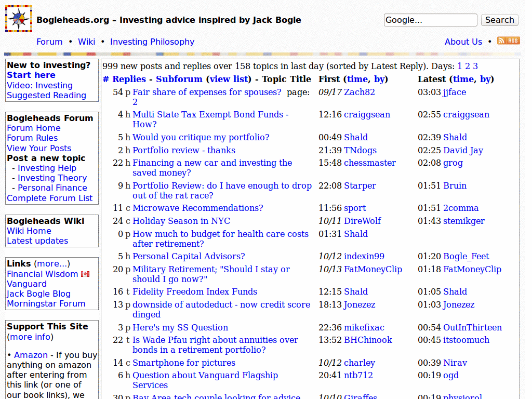532x399 pixels.
Task: Open Suggested Reading link
Action: pos(46,96)
